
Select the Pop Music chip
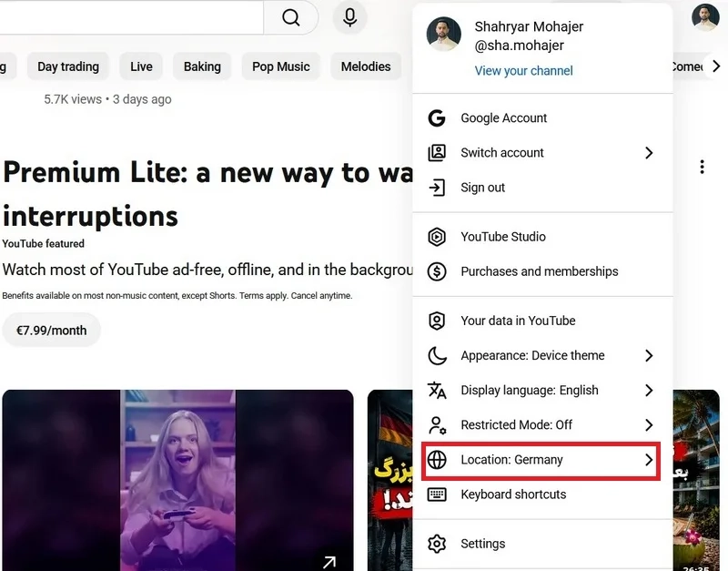click(281, 66)
